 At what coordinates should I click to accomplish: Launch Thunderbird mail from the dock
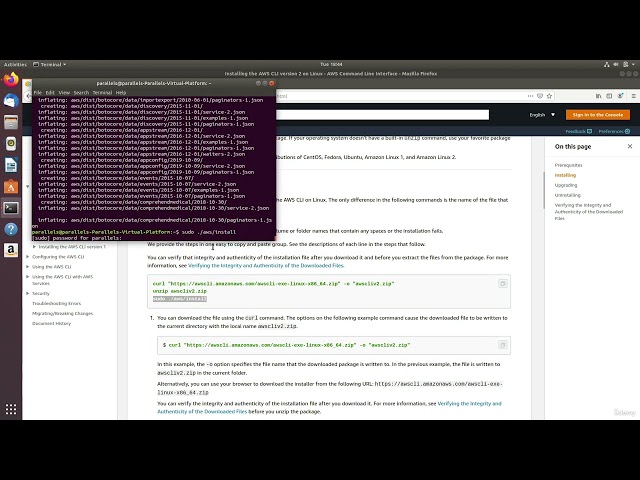[x=11, y=100]
